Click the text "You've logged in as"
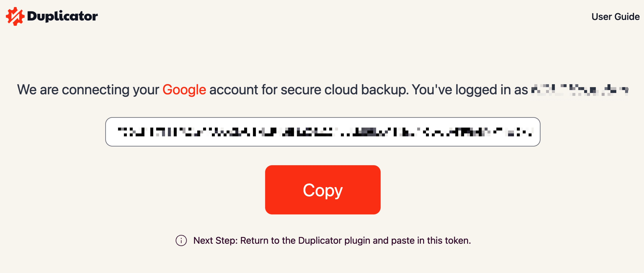644x273 pixels. (x=470, y=90)
